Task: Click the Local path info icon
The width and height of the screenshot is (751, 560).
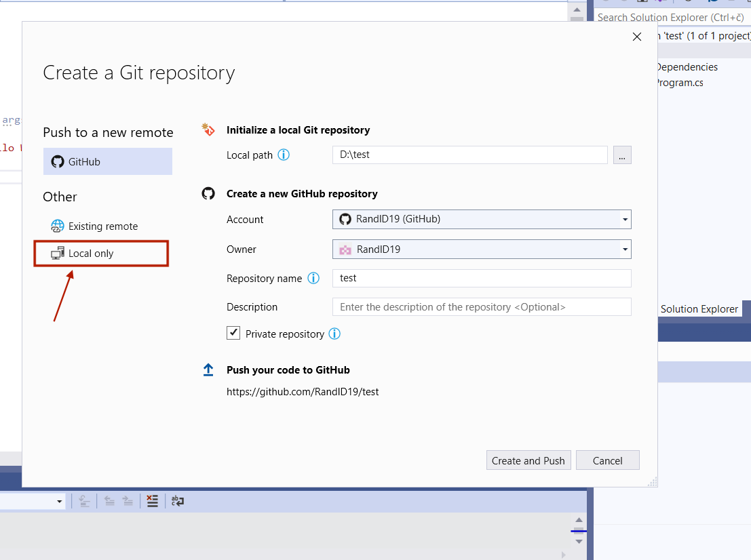Action: [x=284, y=155]
